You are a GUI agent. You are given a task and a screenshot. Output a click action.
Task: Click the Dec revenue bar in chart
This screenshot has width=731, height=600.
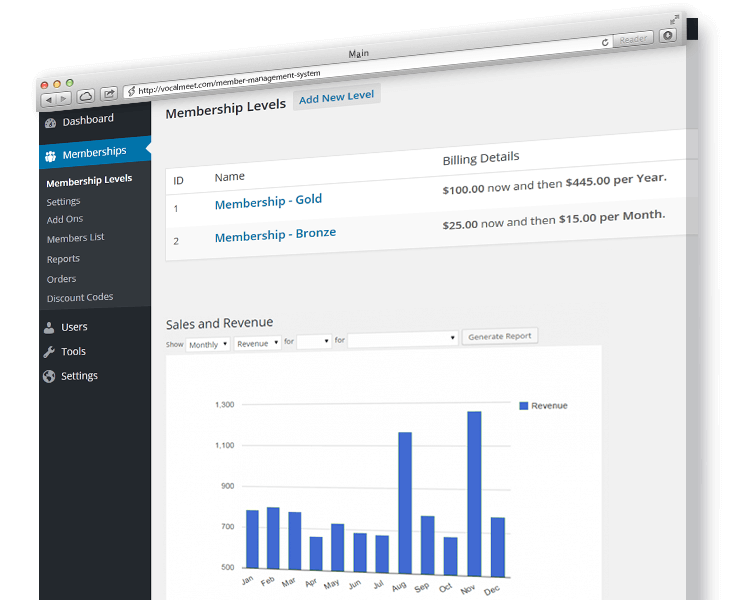click(x=498, y=547)
